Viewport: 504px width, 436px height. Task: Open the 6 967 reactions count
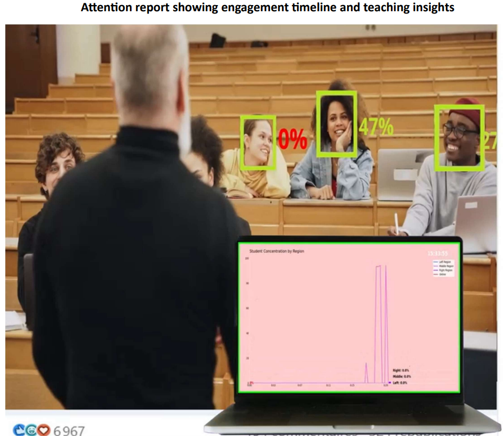[69, 431]
